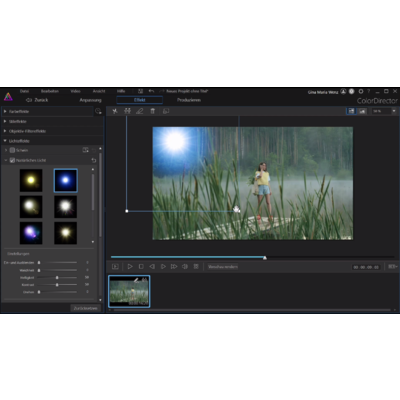The image size is (400, 400).
Task: Click the preview timeline playhead marker
Action: [x=265, y=258]
